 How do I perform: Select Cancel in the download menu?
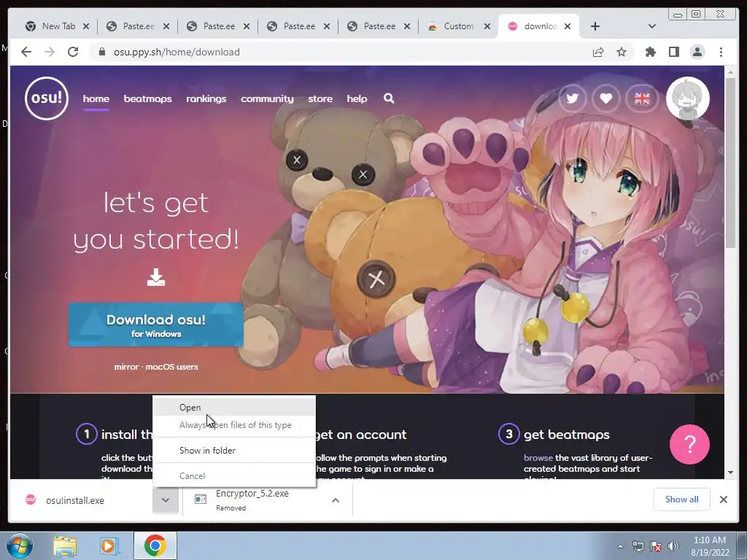point(234,475)
